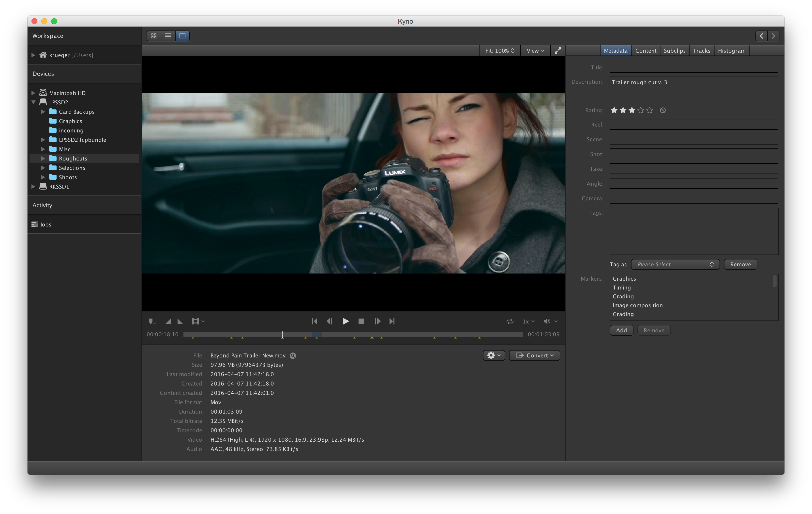812x514 pixels.
Task: Click the play button
Action: tap(346, 321)
